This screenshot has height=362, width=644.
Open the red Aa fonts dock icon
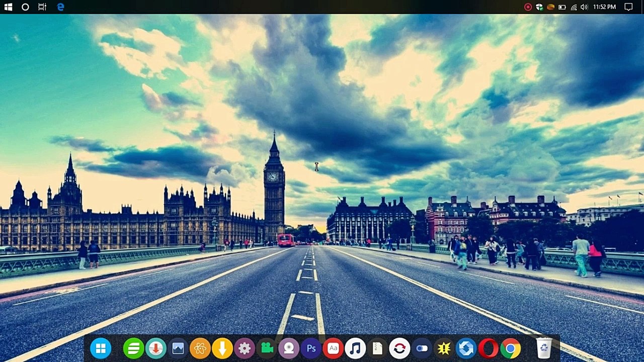333,348
